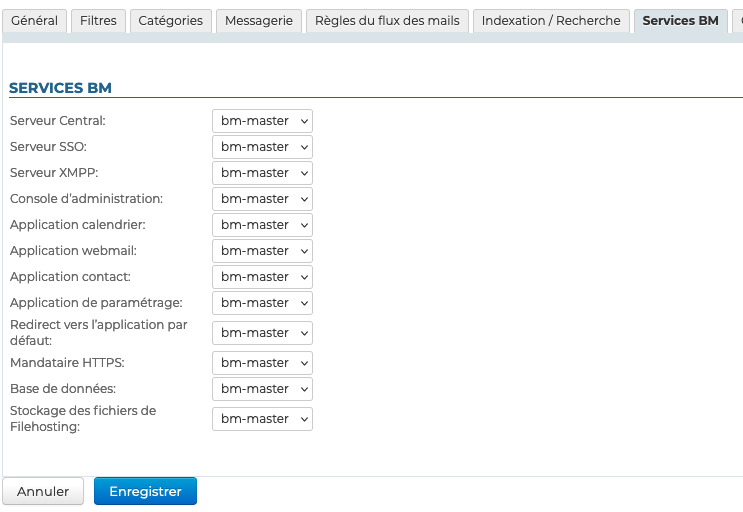Select the Application webmail dropdown
This screenshot has height=512, width=743.
coord(262,251)
